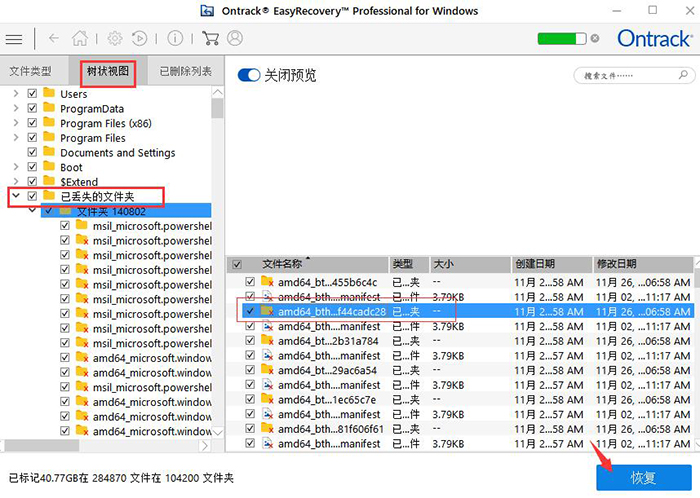Click tree scrollbar up arrow
The height and width of the screenshot is (498, 700).
pos(217,92)
